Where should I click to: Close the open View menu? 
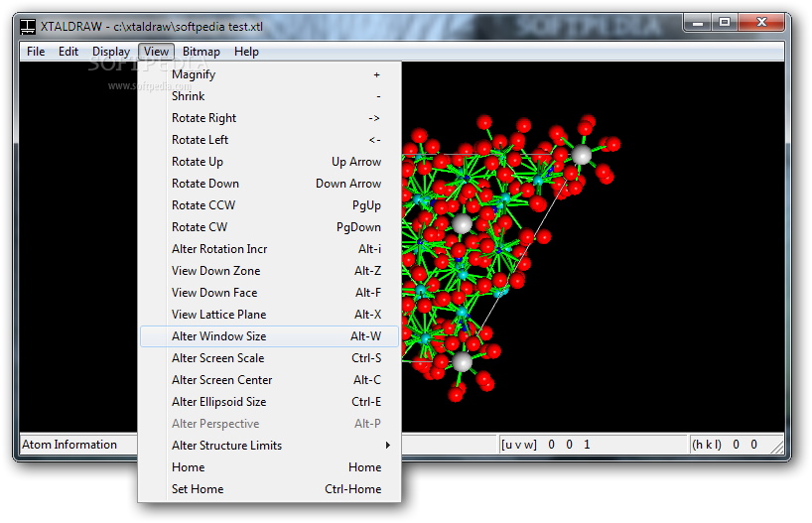157,52
